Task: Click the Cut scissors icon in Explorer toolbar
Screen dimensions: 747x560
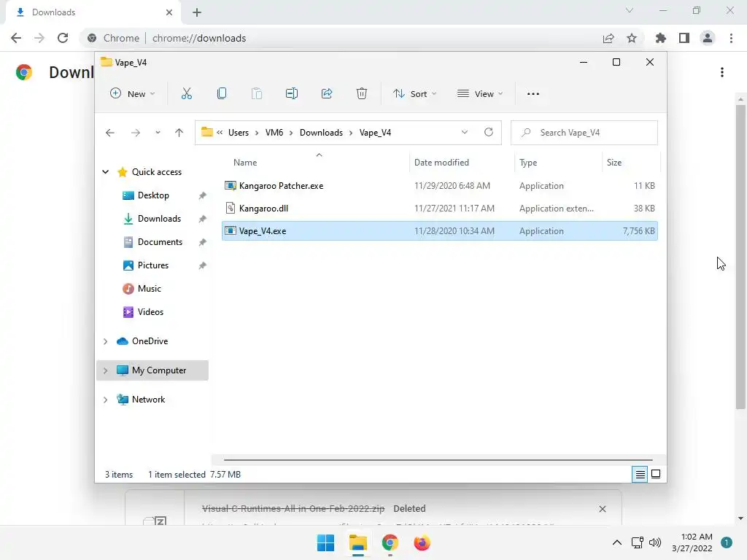Action: tap(186, 94)
